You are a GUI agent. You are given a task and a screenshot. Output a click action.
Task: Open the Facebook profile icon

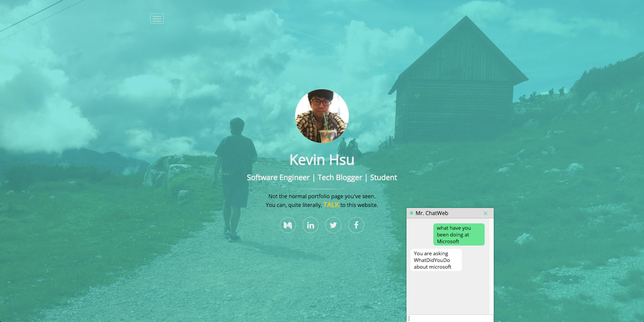[356, 225]
